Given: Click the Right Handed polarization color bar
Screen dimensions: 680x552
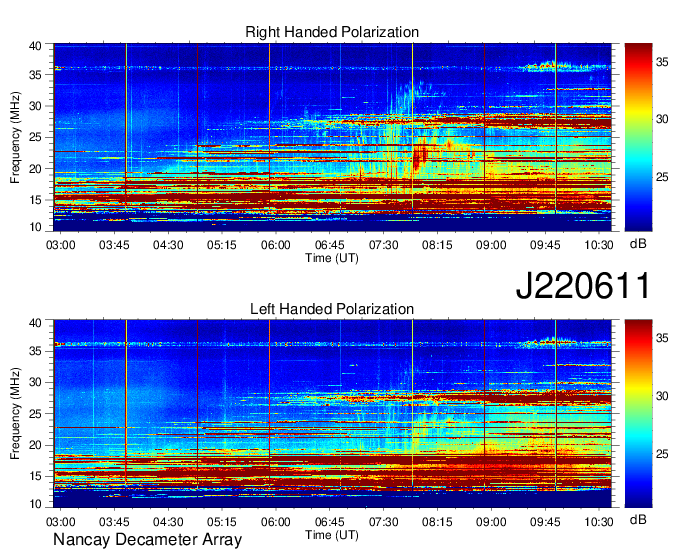Looking at the screenshot, I should pyautogui.click(x=638, y=137).
